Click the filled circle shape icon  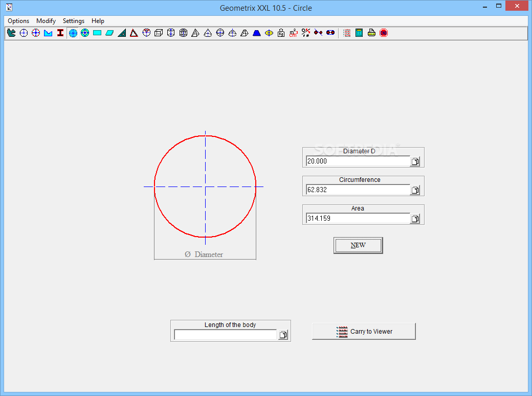[73, 33]
